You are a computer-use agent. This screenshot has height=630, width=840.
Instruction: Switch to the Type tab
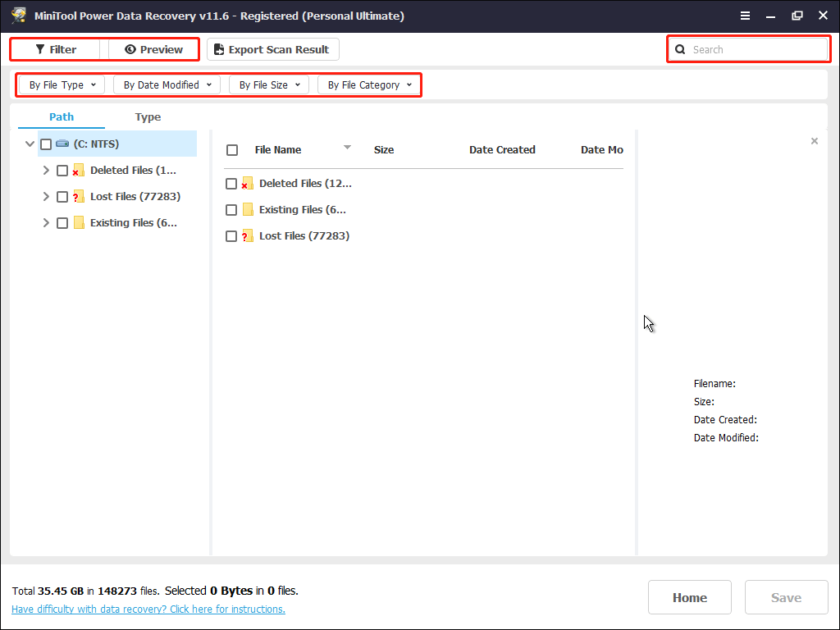[148, 116]
